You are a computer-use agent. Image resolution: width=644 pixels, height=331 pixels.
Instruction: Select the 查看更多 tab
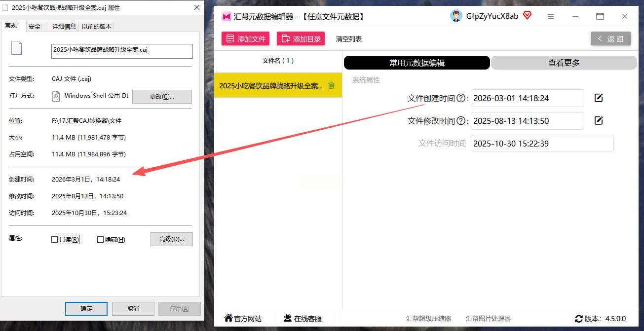(564, 63)
